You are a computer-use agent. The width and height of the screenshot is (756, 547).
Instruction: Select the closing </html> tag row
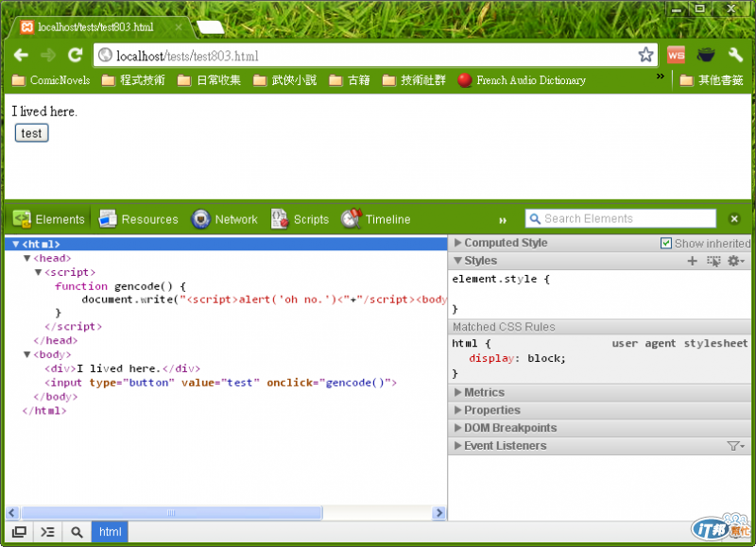tap(44, 411)
